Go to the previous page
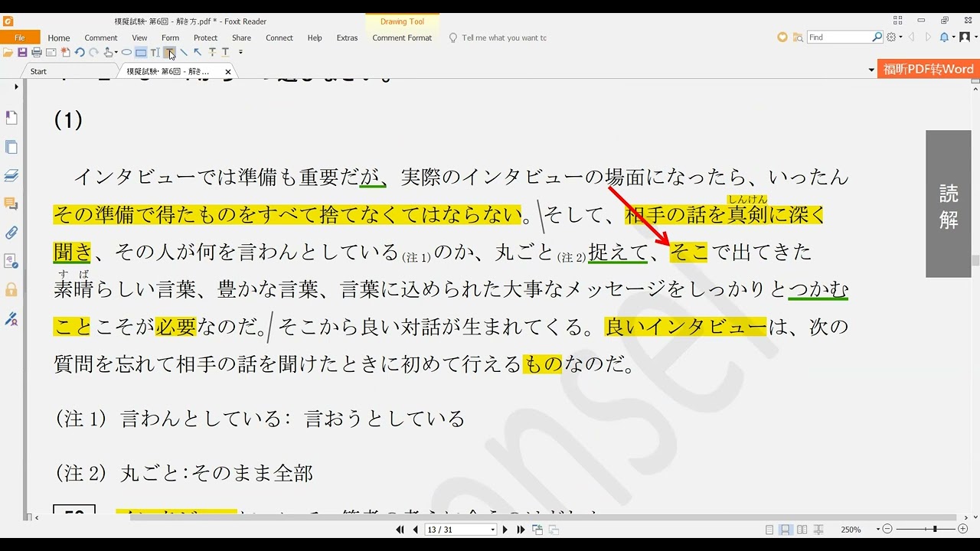 point(416,530)
